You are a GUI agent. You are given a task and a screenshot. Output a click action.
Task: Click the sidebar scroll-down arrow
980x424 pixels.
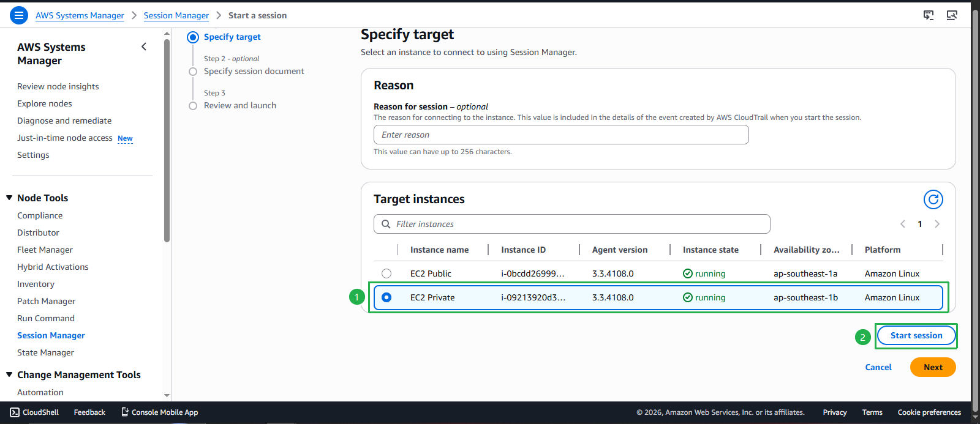point(167,396)
